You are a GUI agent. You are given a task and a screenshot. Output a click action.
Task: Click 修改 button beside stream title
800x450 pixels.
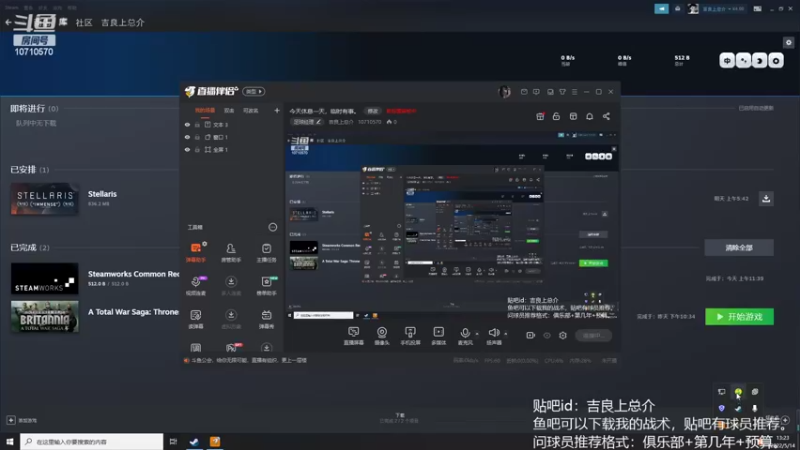click(372, 111)
